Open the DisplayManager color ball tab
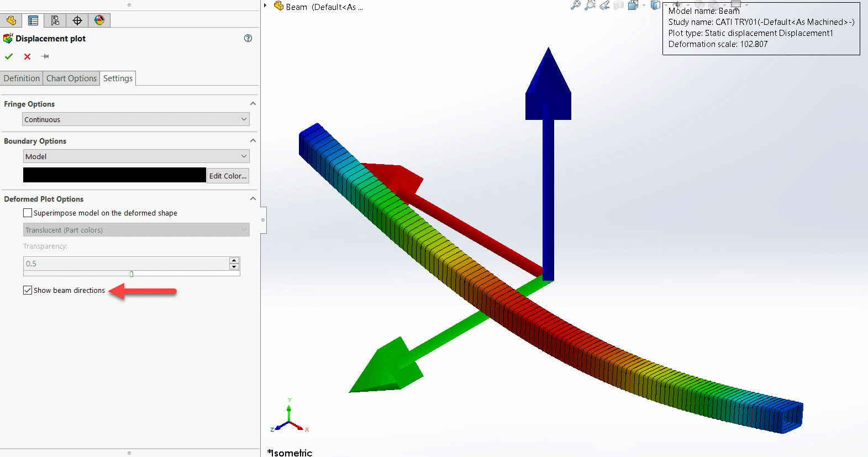This screenshot has width=868, height=457. coord(99,20)
